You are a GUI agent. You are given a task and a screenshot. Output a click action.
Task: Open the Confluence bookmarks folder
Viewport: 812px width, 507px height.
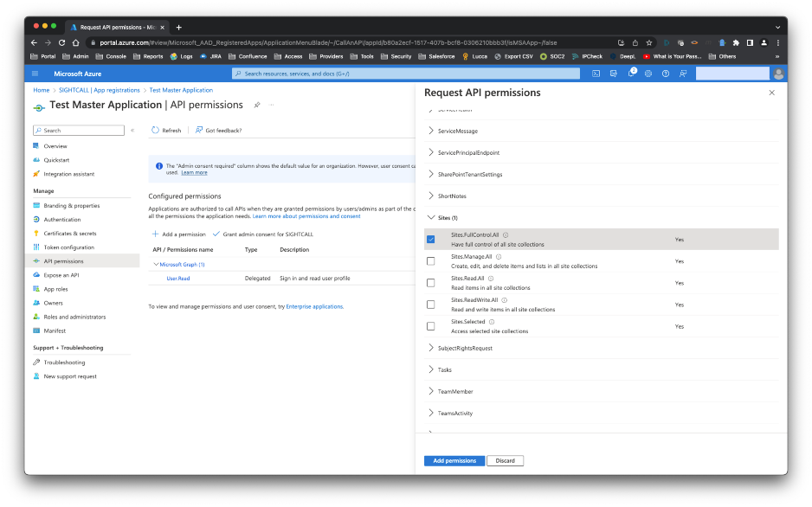point(248,56)
